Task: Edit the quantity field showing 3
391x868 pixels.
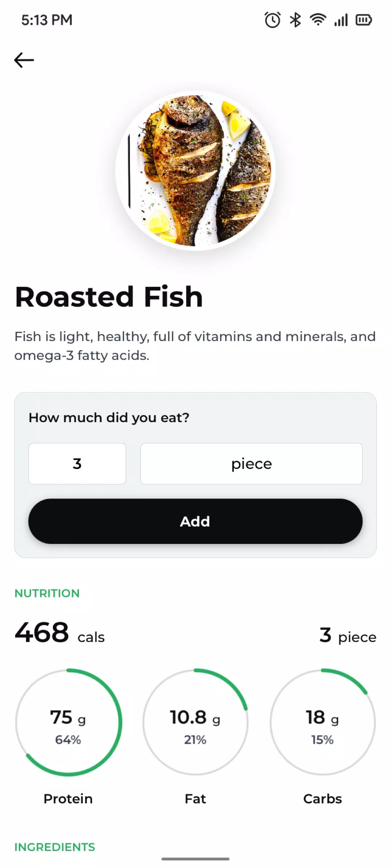Action: (77, 464)
